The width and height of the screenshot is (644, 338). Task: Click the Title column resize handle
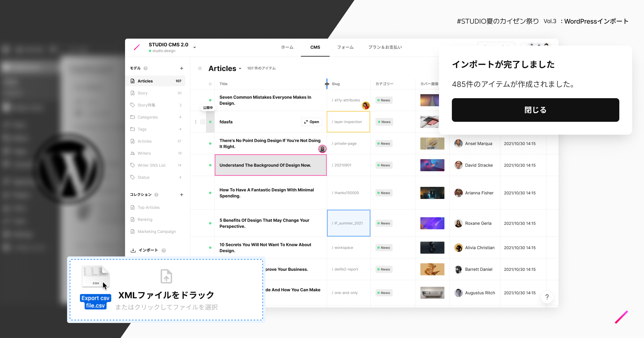327,84
